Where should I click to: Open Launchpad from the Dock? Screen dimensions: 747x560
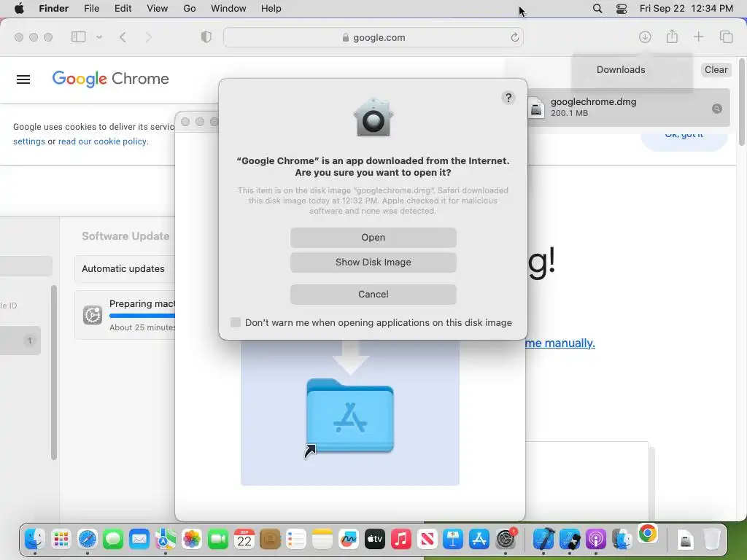61,539
